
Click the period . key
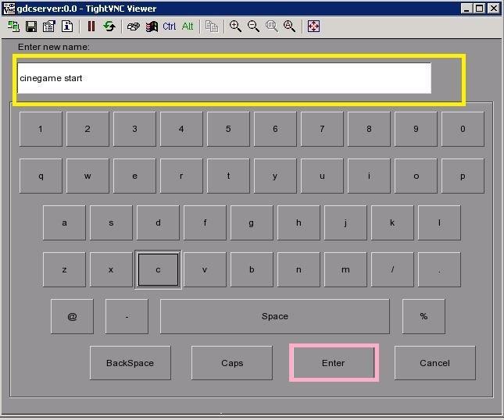tap(439, 270)
